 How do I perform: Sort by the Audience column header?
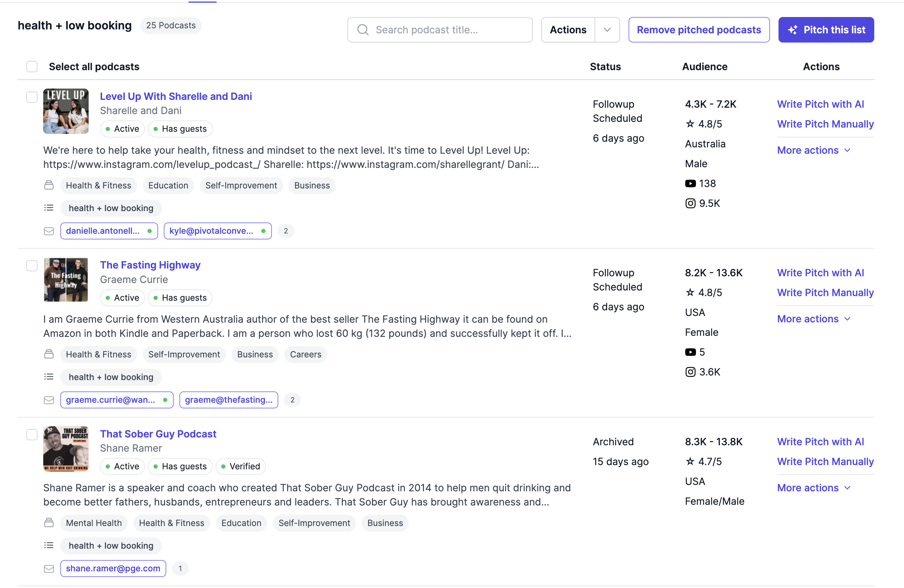(x=705, y=67)
